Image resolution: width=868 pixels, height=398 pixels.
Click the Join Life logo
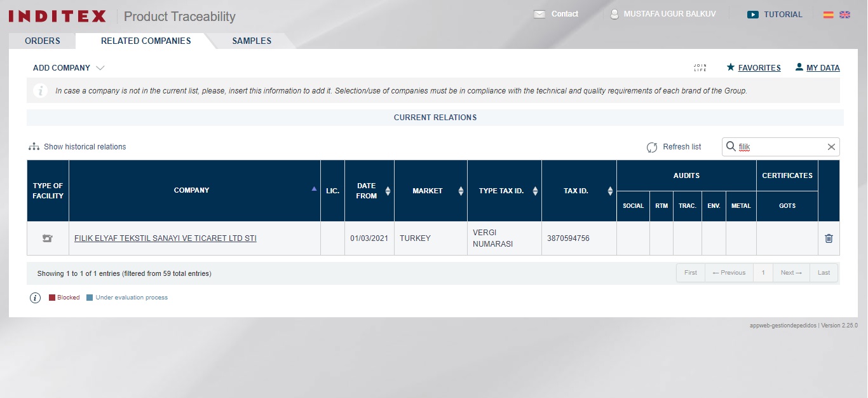tap(700, 67)
